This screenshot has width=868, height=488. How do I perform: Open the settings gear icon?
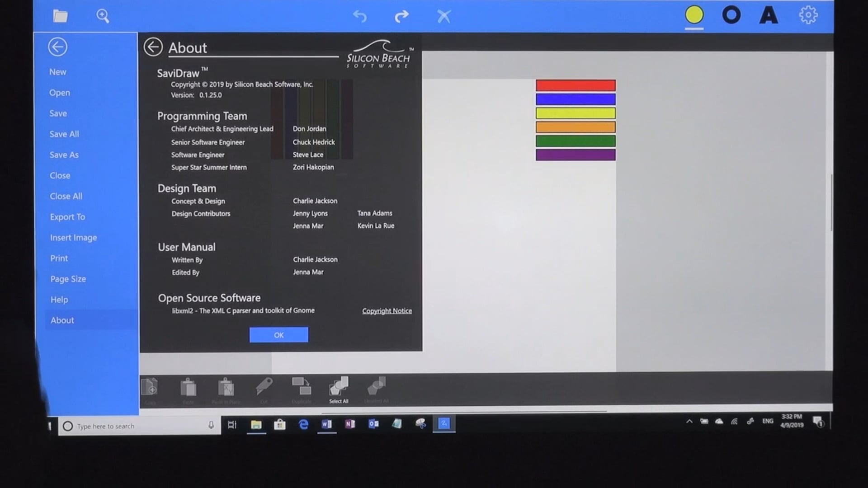(808, 15)
